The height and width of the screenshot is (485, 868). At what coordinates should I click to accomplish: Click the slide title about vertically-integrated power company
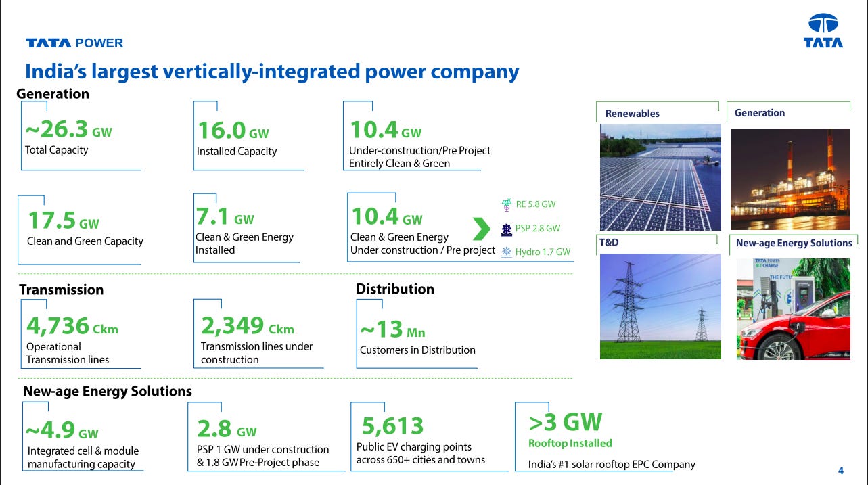coord(272,72)
